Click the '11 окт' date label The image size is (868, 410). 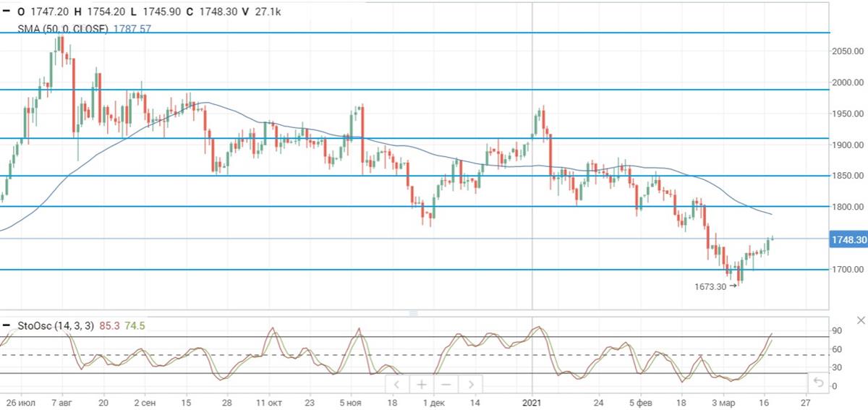[269, 401]
